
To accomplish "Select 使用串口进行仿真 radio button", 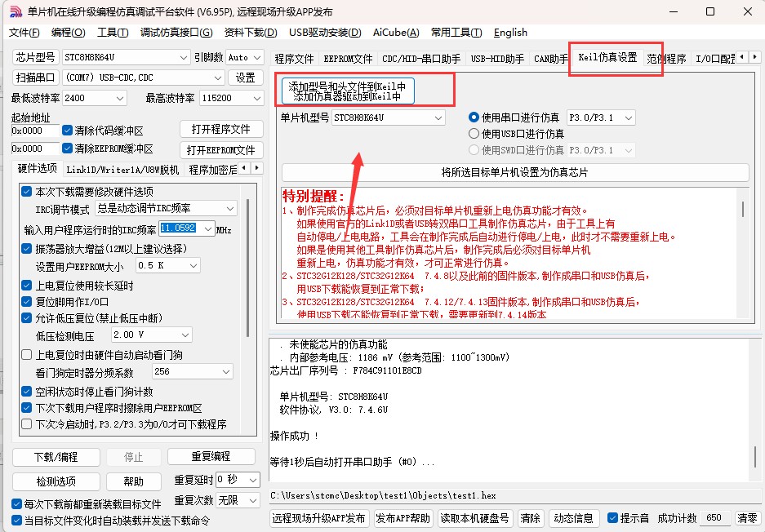I will [474, 117].
